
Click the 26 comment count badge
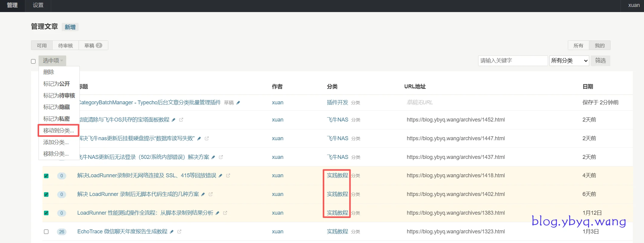click(x=62, y=232)
